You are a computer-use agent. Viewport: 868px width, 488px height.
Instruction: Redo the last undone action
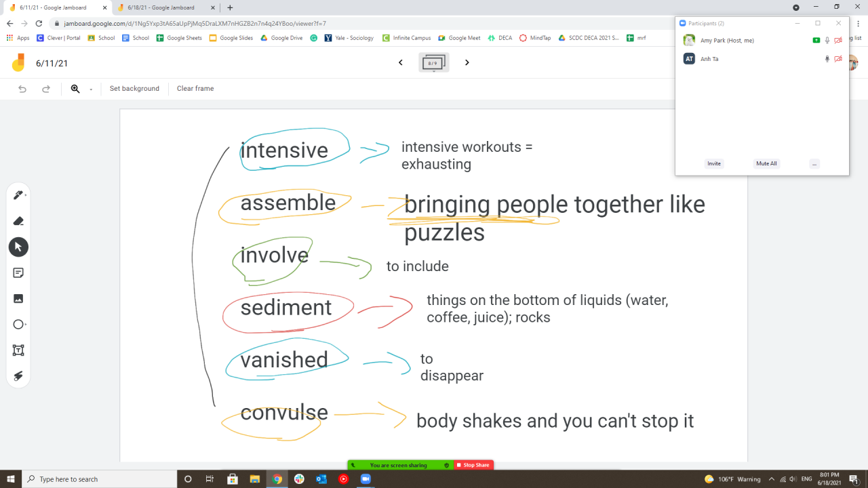46,89
